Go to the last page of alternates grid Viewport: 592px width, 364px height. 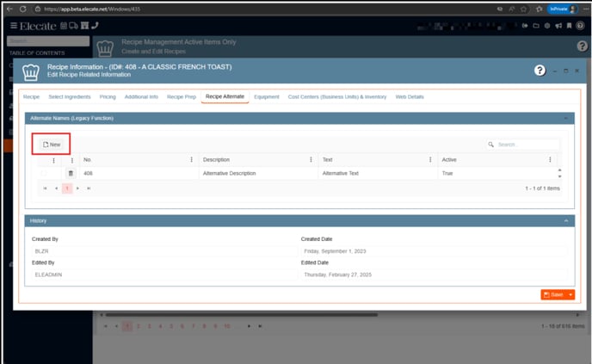coord(89,188)
